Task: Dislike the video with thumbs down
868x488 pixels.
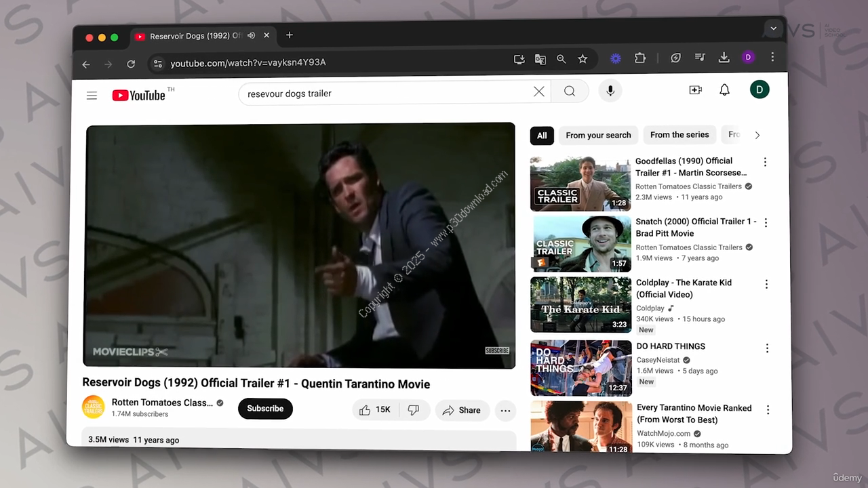Action: 414,410
